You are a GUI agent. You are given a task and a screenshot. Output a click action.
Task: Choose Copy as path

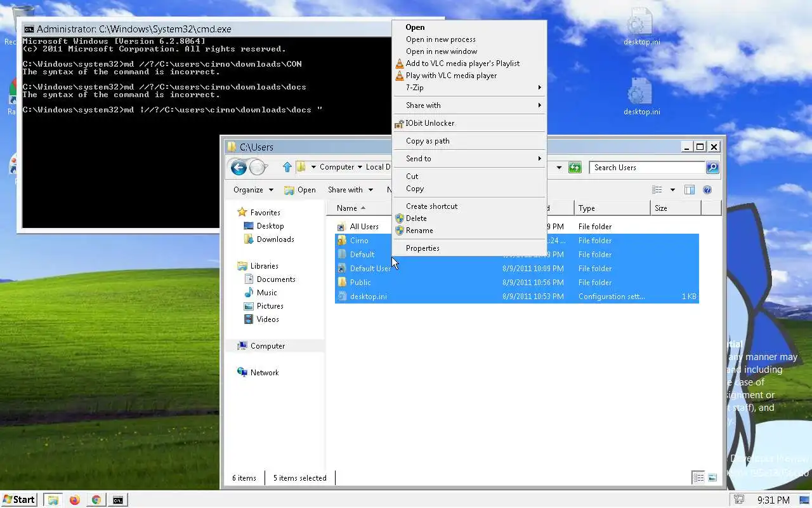pyautogui.click(x=469, y=141)
